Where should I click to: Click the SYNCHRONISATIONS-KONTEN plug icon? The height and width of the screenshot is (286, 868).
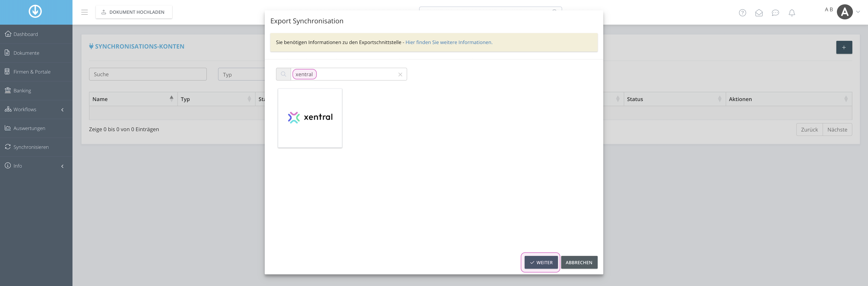click(91, 46)
